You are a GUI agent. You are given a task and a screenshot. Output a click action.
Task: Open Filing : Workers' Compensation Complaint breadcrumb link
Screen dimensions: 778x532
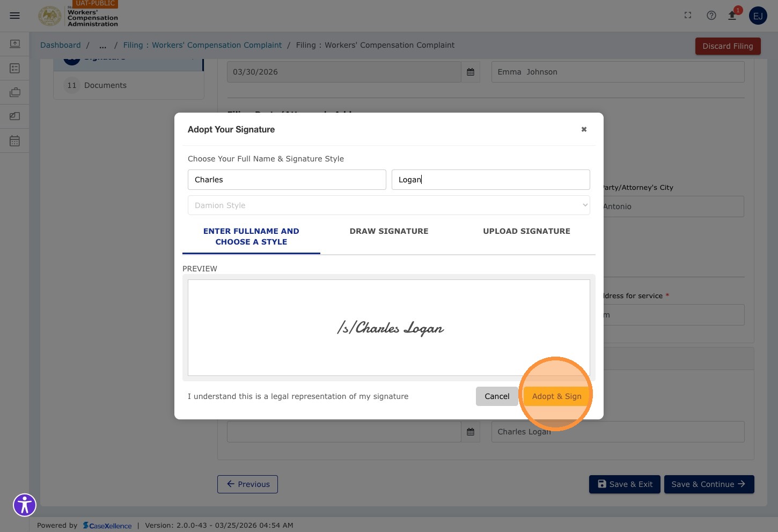pyautogui.click(x=202, y=46)
